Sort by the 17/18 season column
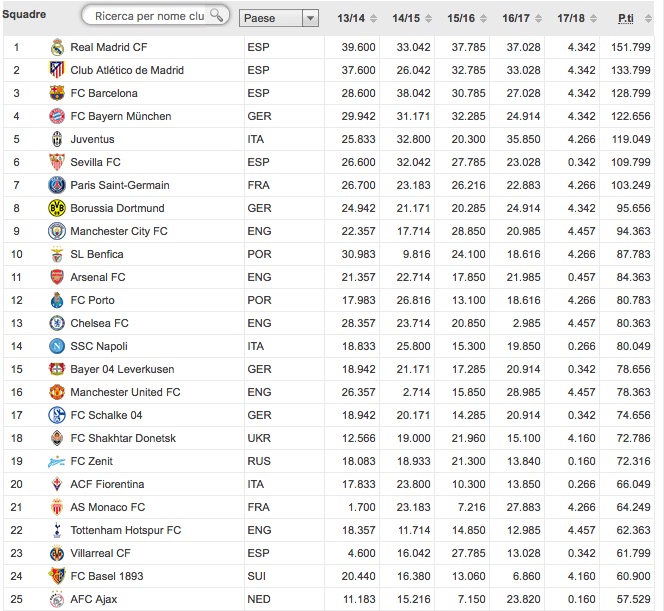This screenshot has height=611, width=664. (x=570, y=18)
